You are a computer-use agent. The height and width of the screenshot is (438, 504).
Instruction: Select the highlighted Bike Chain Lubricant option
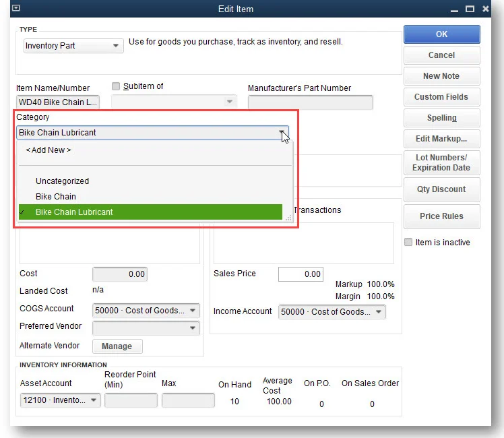pyautogui.click(x=150, y=212)
